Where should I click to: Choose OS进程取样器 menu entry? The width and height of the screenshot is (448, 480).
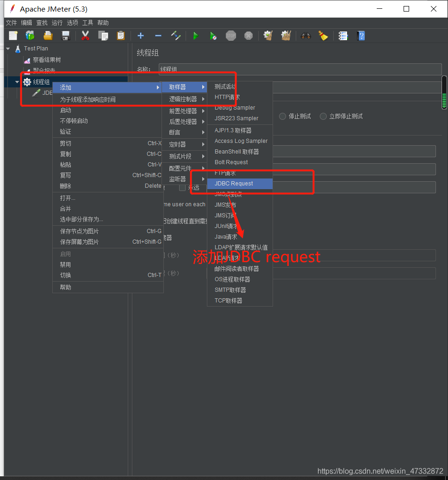point(240,279)
